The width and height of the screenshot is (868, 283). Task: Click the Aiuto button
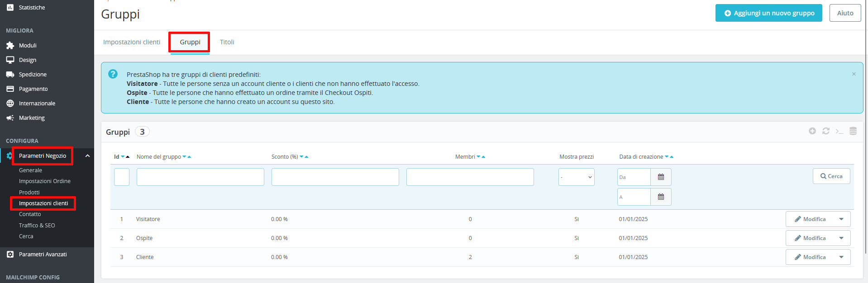[x=845, y=13]
